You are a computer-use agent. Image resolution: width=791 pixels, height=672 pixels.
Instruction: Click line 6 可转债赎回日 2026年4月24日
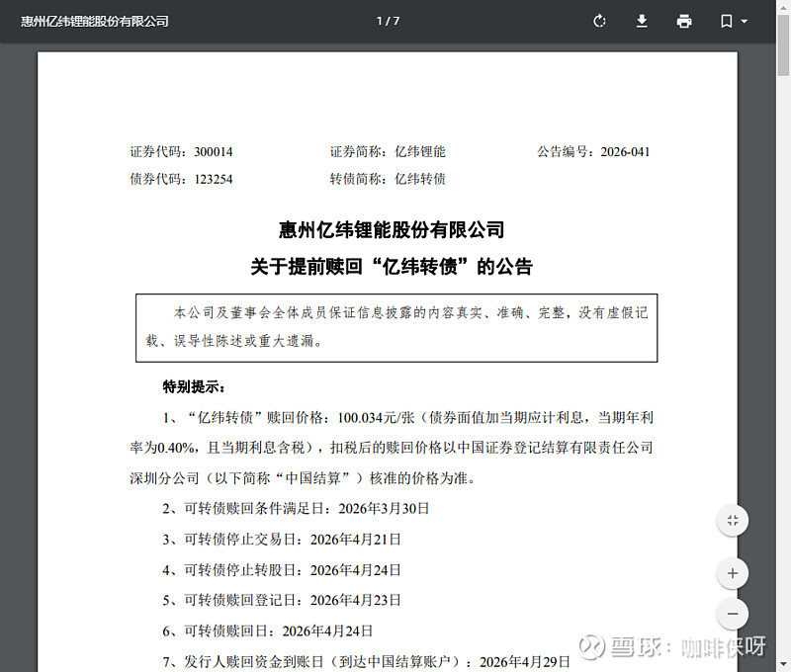[267, 630]
